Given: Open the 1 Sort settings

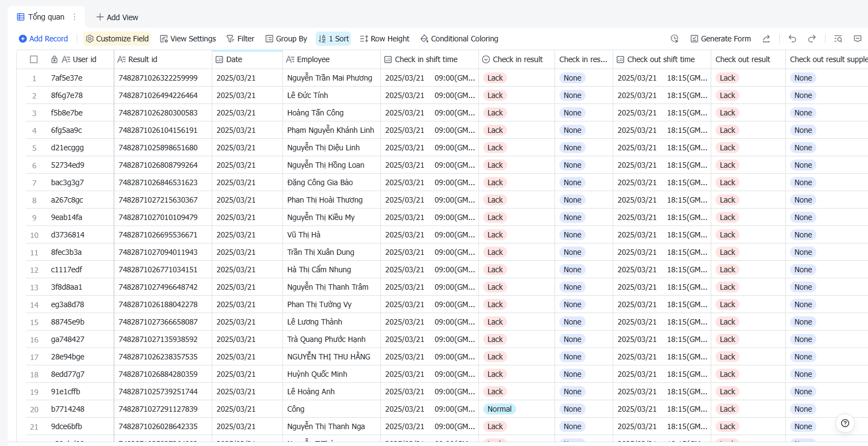Looking at the screenshot, I should [334, 39].
